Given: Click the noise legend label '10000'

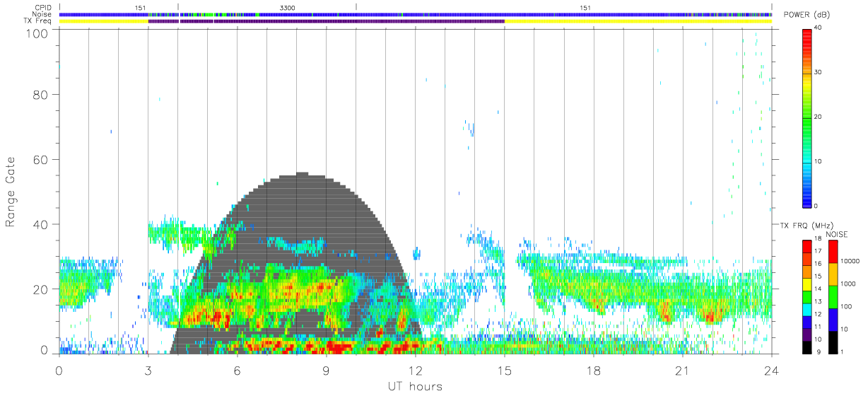Looking at the screenshot, I should [850, 261].
